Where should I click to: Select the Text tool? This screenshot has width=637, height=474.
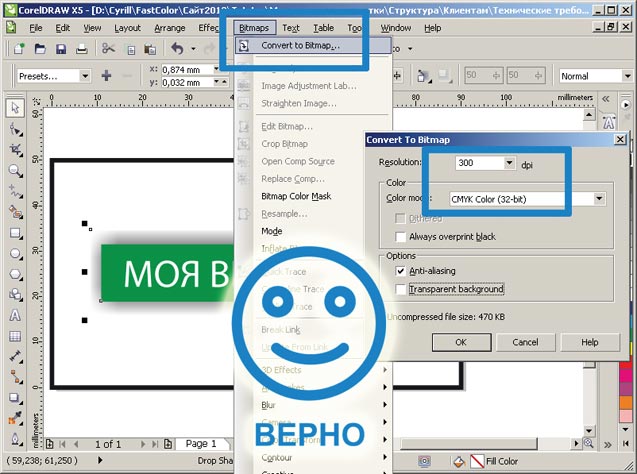tap(15, 315)
